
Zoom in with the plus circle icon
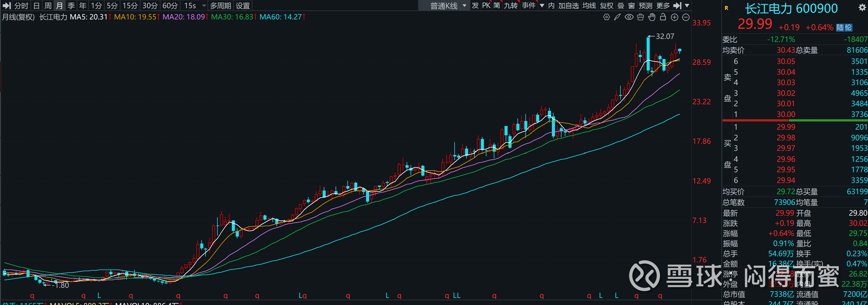(x=674, y=17)
